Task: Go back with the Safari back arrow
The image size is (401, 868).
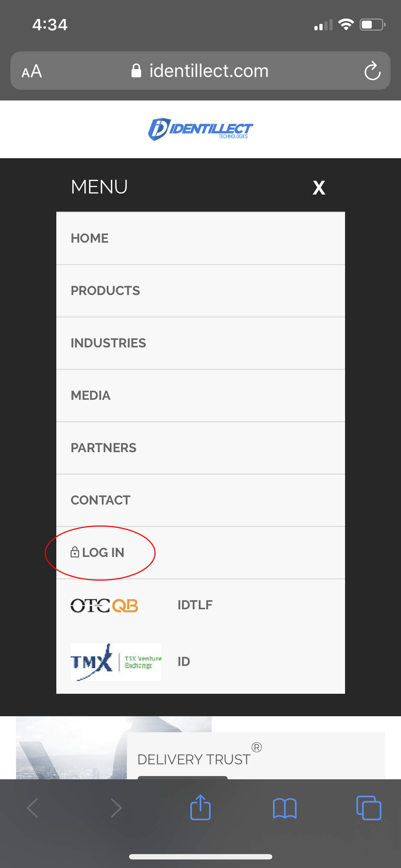Action: pos(32,808)
